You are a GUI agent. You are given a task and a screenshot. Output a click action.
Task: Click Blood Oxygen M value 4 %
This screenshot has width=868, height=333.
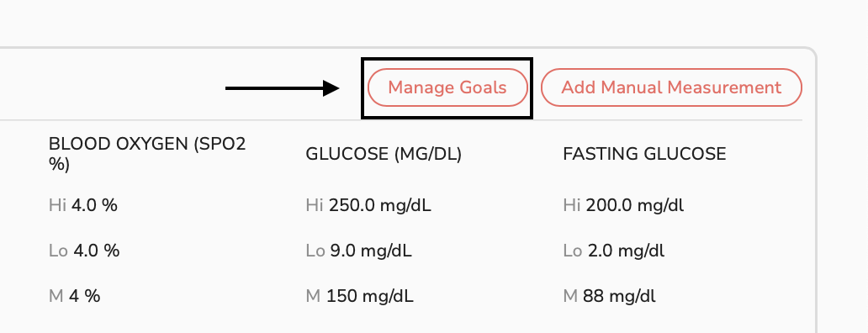pos(85,297)
